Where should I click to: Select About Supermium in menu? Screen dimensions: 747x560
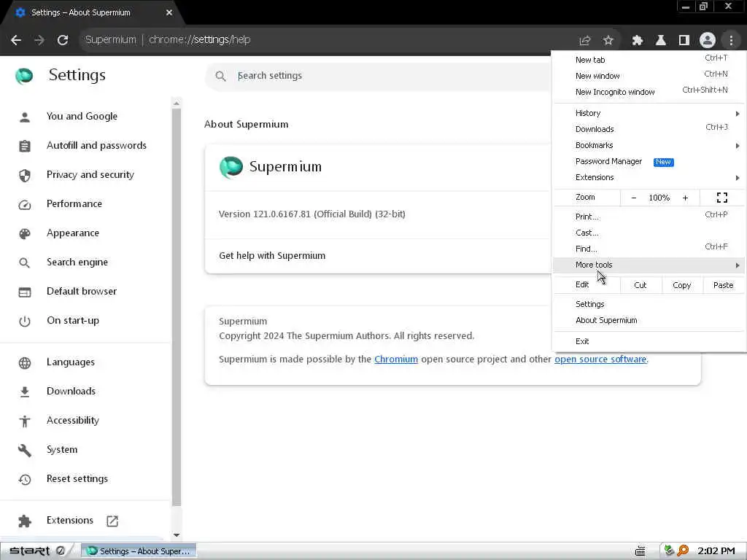coord(649,321)
